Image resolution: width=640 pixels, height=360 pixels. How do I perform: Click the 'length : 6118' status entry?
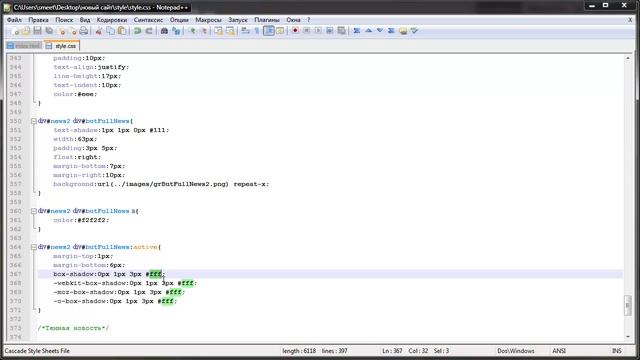[x=299, y=351]
